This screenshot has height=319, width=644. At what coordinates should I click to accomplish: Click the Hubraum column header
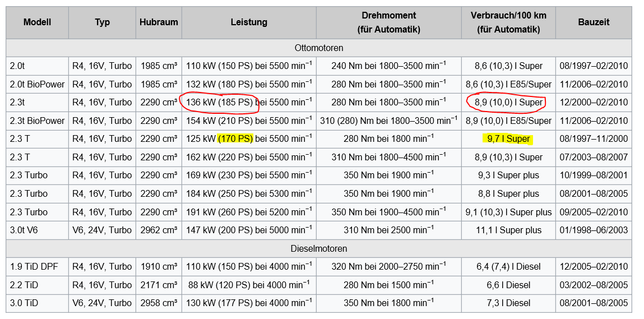pyautogui.click(x=159, y=22)
